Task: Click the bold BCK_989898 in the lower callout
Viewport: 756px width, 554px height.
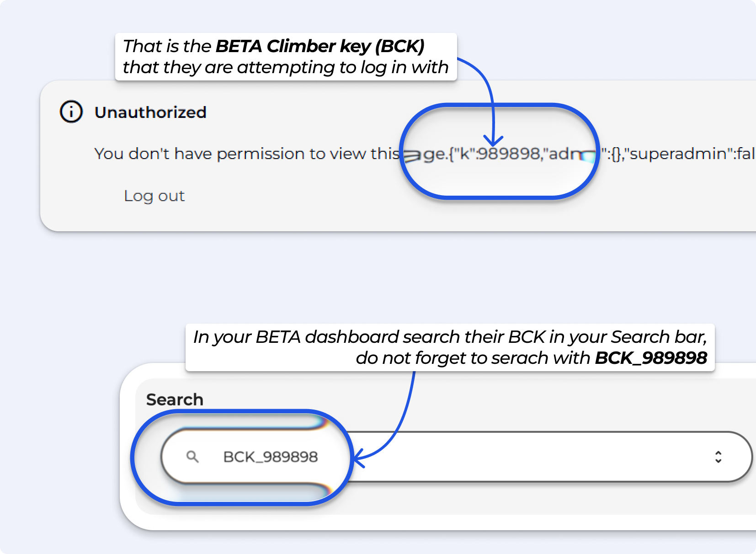Action: click(651, 358)
